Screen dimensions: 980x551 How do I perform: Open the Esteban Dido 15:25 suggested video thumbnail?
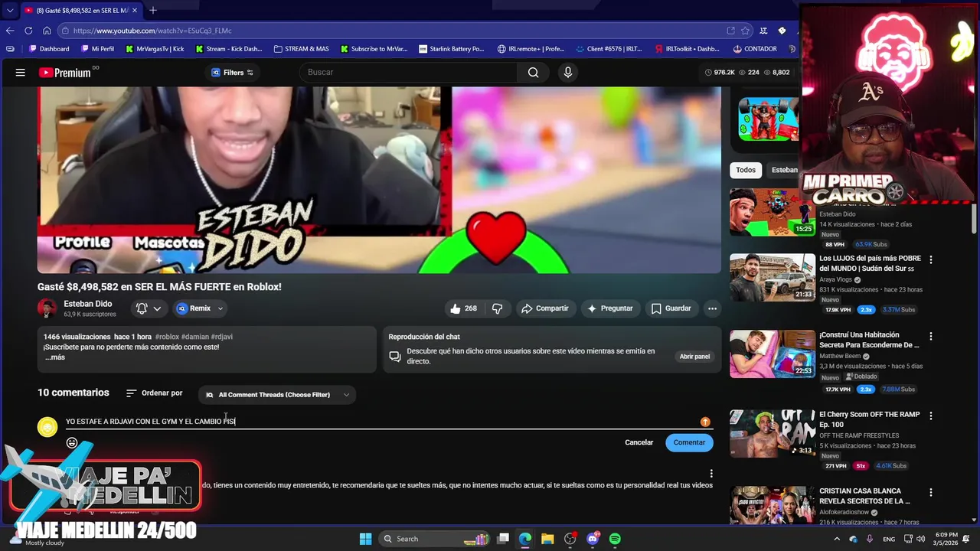pyautogui.click(x=773, y=213)
